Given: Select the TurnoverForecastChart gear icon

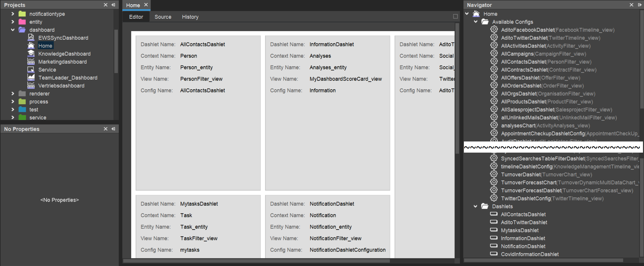Looking at the screenshot, I should click(494, 182).
